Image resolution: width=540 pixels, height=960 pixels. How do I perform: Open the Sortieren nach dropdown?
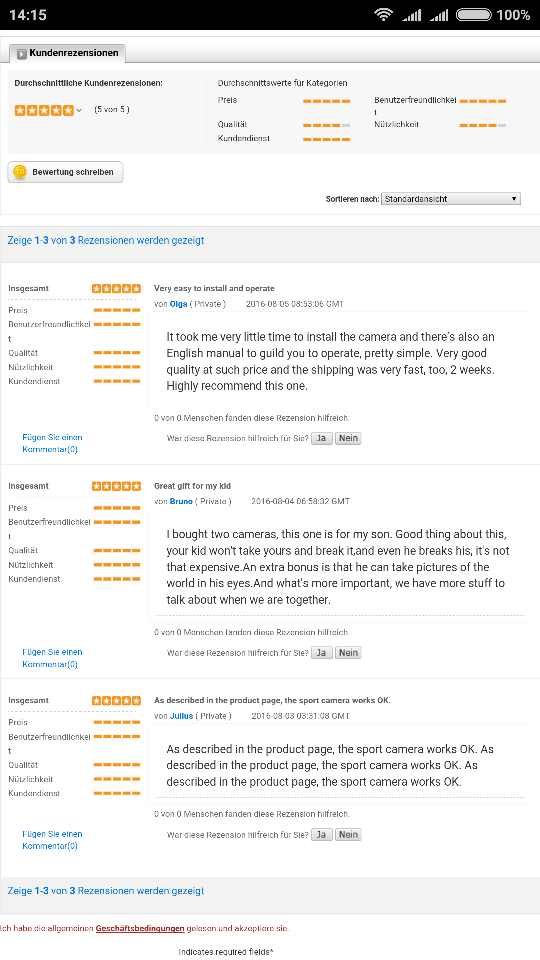point(451,199)
